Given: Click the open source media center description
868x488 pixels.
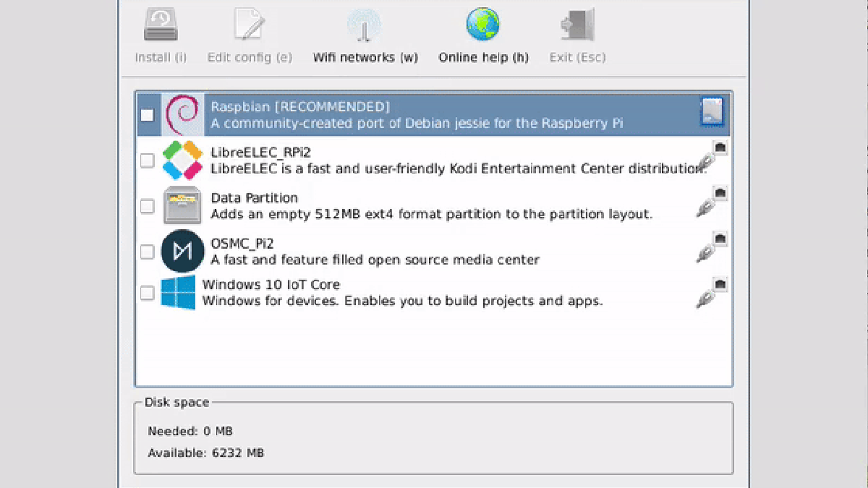Looking at the screenshot, I should click(x=375, y=260).
